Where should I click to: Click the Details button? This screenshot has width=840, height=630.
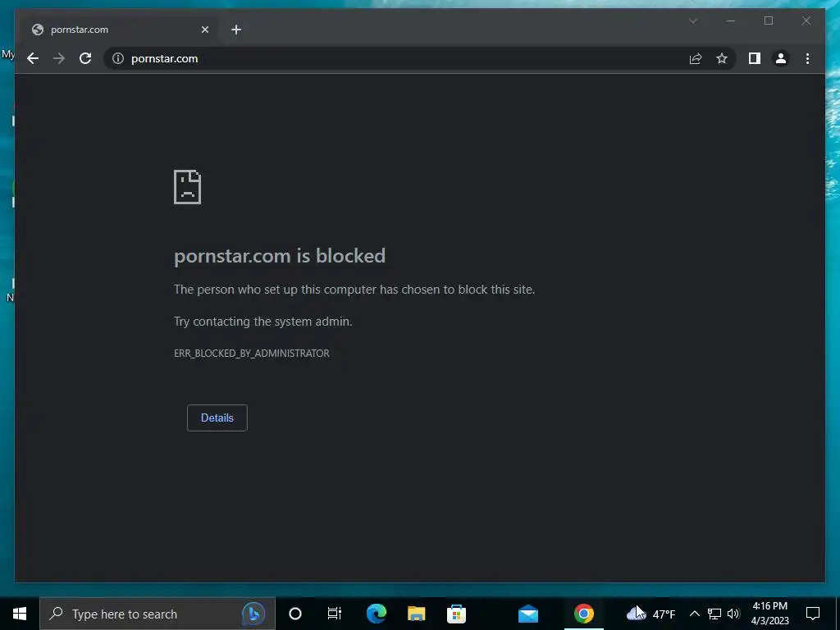click(217, 418)
